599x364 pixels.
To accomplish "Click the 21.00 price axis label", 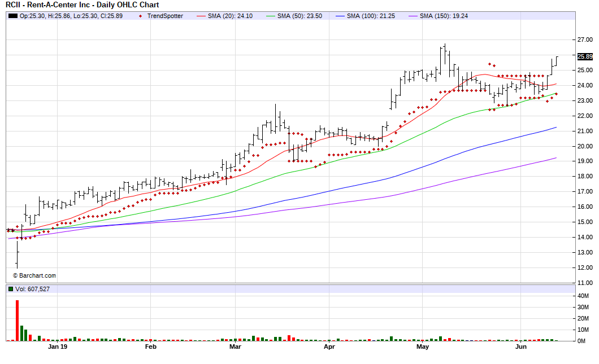I will pyautogui.click(x=585, y=131).
